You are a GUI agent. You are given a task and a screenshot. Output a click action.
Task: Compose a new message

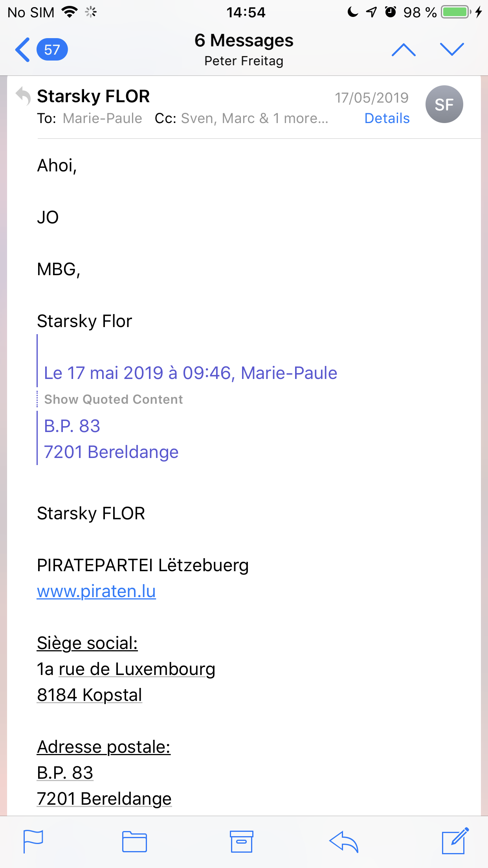[455, 841]
